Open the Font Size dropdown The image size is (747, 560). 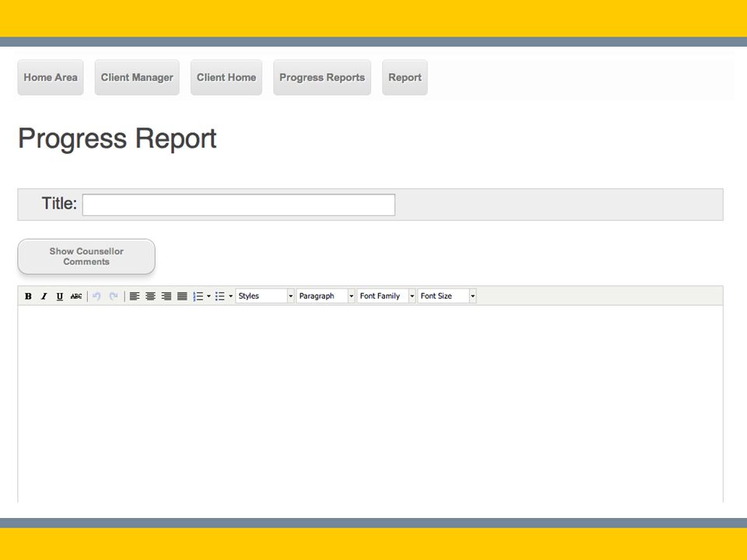[447, 296]
